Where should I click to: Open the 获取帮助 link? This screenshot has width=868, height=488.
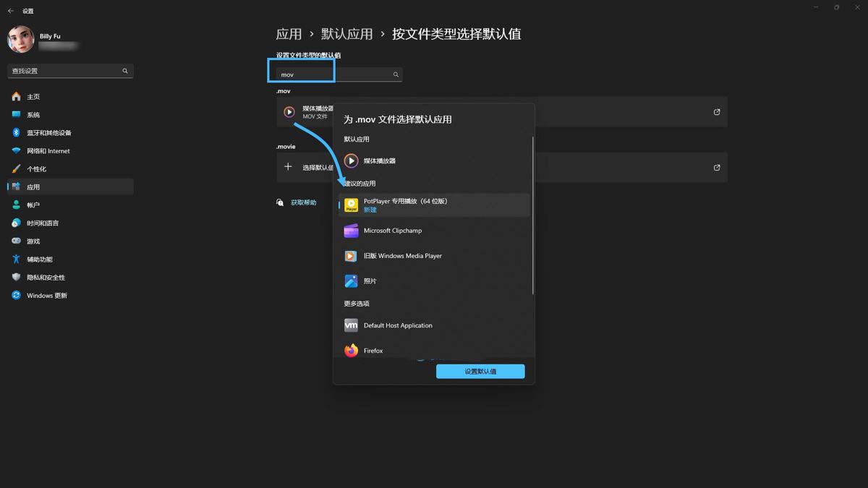303,203
